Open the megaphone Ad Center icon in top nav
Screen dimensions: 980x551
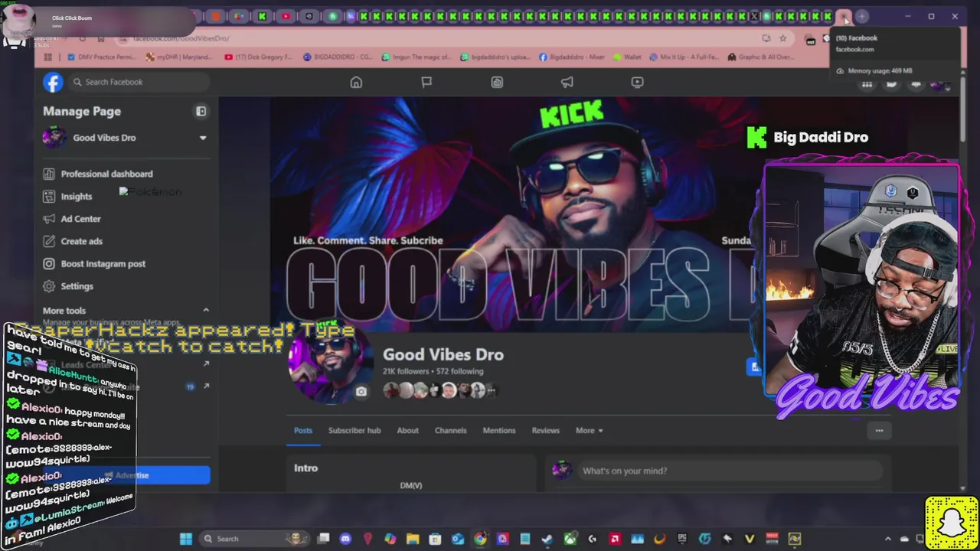pos(567,82)
